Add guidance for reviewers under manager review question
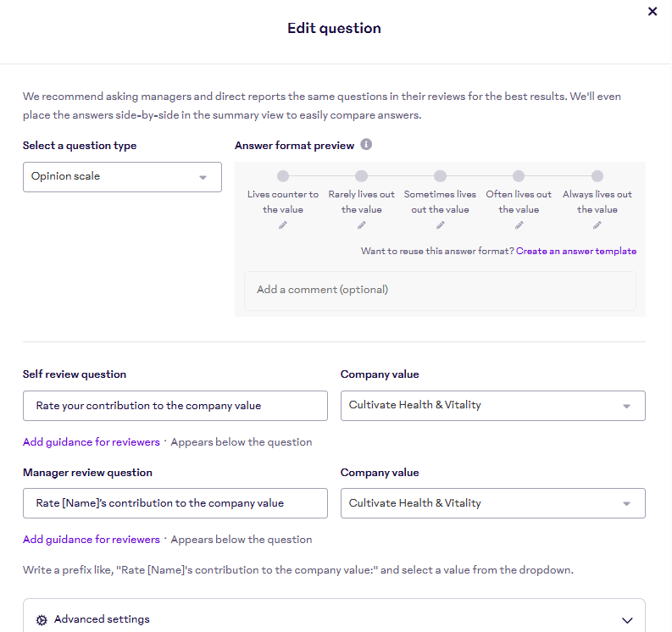 [x=92, y=540]
